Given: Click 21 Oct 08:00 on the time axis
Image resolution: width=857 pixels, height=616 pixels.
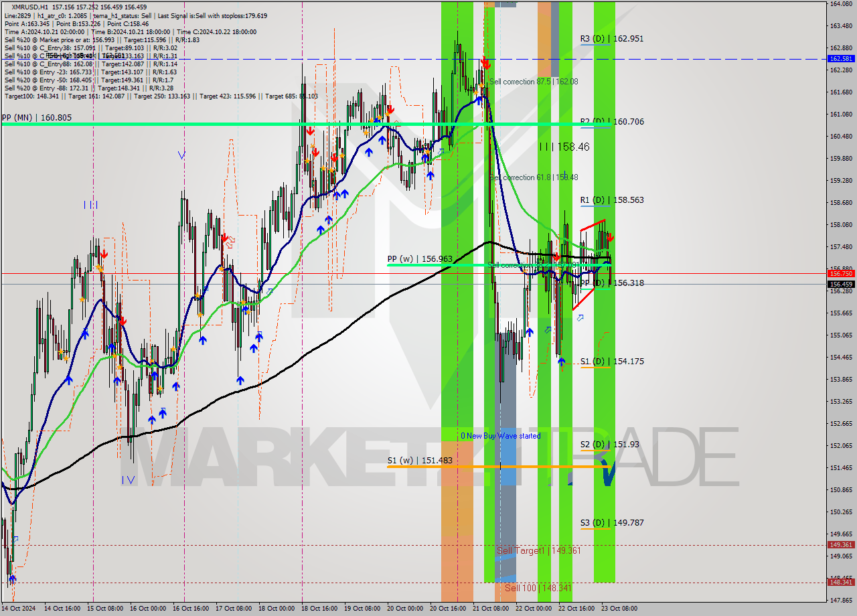Looking at the screenshot, I should [x=491, y=609].
